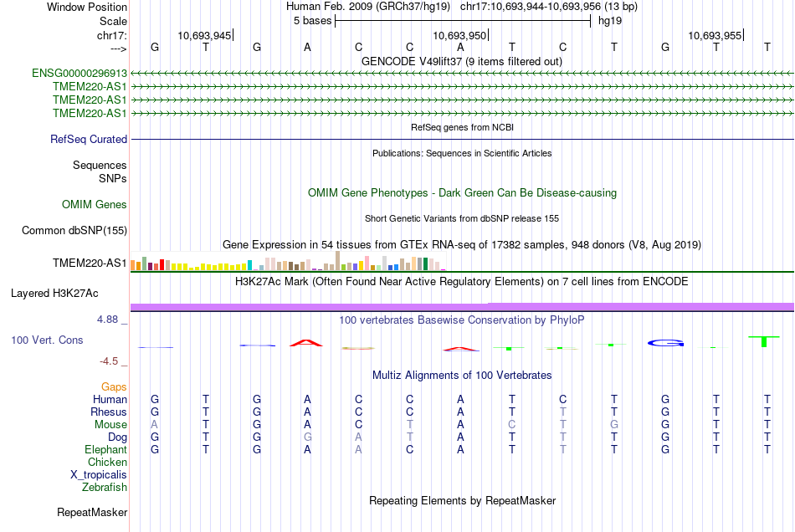Select the Mouse species row label
Image resolution: width=795 pixels, height=532 pixels.
tap(110, 425)
